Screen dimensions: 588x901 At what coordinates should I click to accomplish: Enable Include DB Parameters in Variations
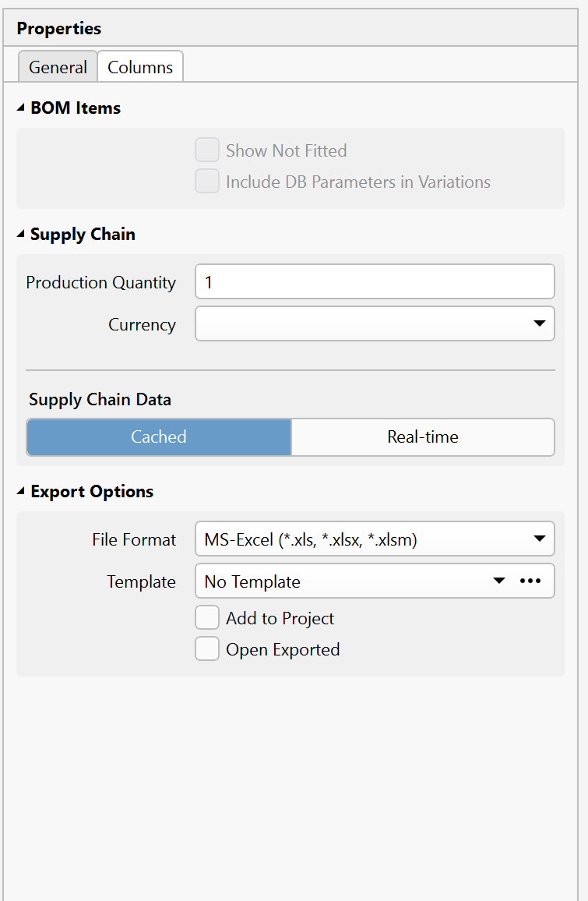pos(207,182)
